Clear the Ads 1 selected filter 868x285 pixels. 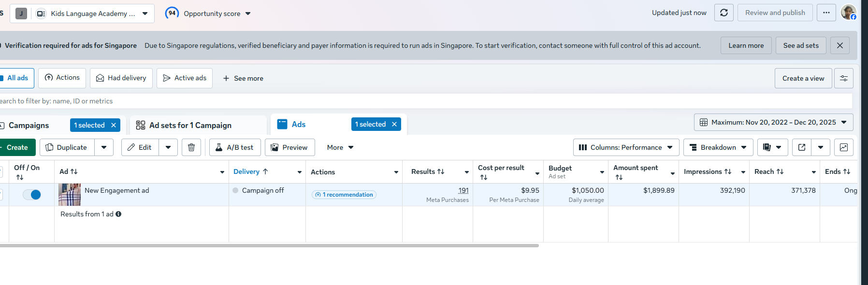pos(394,124)
